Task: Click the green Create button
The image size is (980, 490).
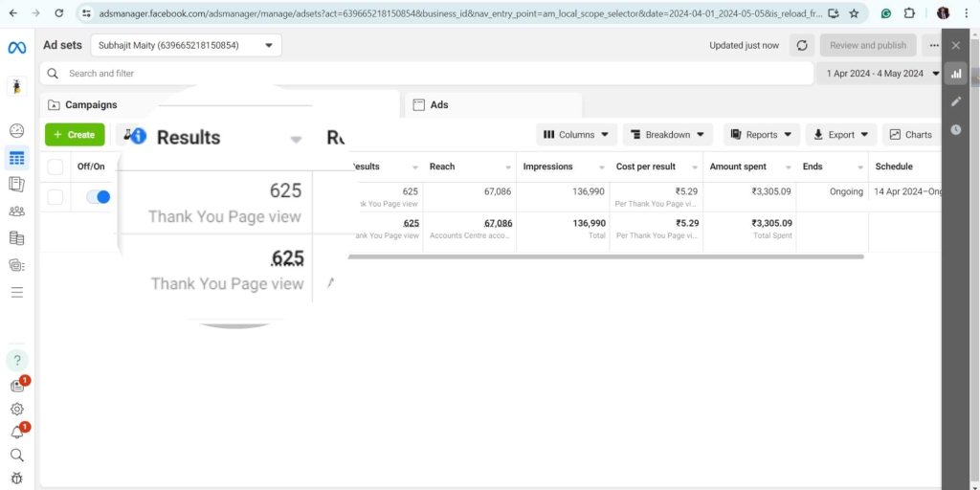Action: point(75,134)
